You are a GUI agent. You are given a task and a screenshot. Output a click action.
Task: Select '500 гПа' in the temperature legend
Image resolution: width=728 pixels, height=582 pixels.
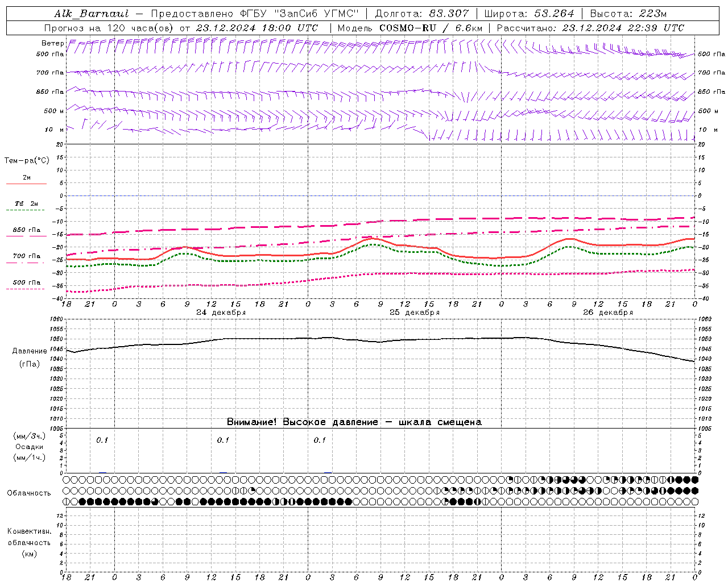pos(26,282)
